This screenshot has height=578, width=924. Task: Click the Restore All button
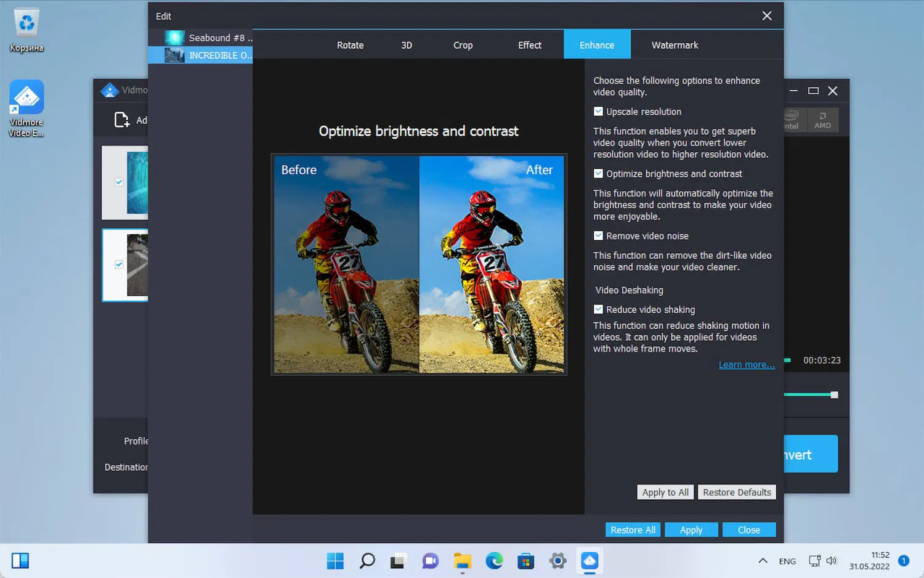click(633, 530)
